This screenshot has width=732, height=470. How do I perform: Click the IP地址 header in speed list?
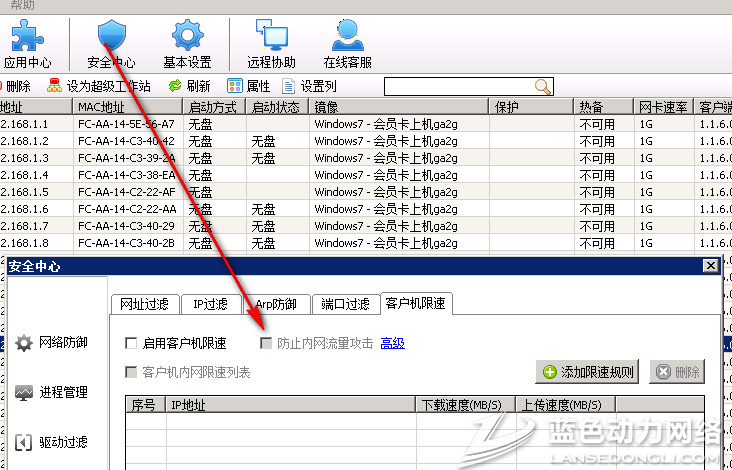290,405
